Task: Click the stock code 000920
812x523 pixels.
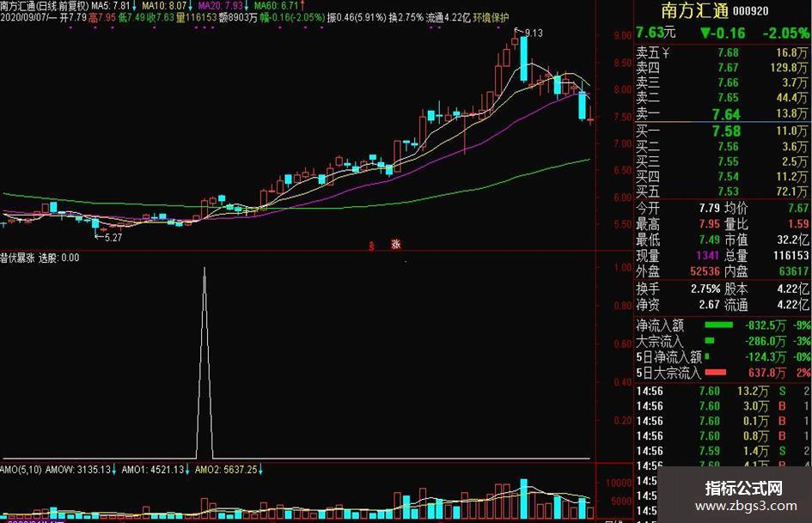Action: click(x=750, y=11)
